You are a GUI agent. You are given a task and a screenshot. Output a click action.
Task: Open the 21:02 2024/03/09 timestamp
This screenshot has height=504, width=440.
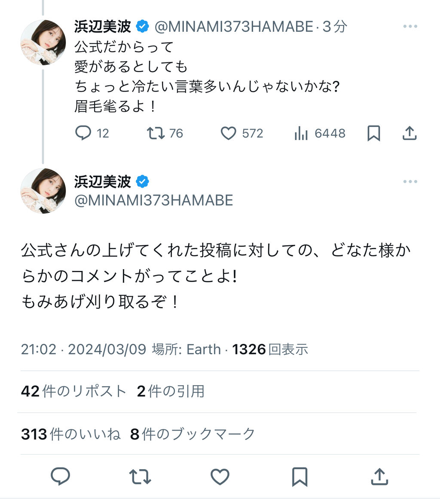point(84,349)
